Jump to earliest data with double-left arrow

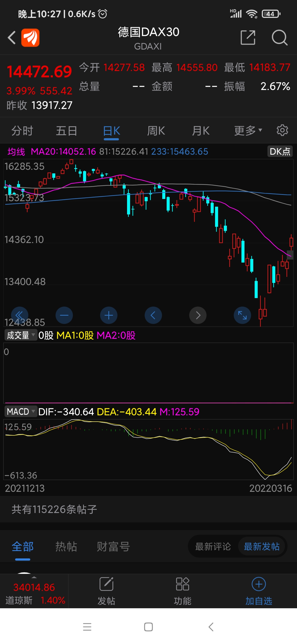[x=20, y=315]
